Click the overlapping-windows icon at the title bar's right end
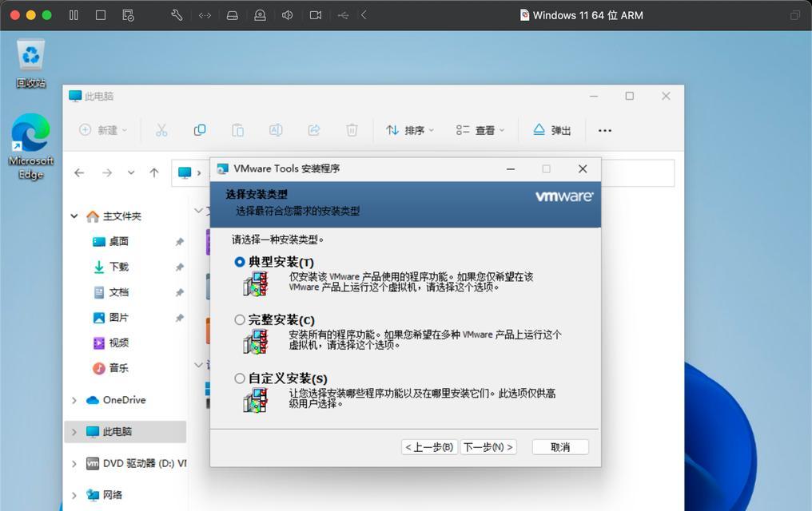Screen dimensions: 812x511 pyautogui.click(x=795, y=15)
